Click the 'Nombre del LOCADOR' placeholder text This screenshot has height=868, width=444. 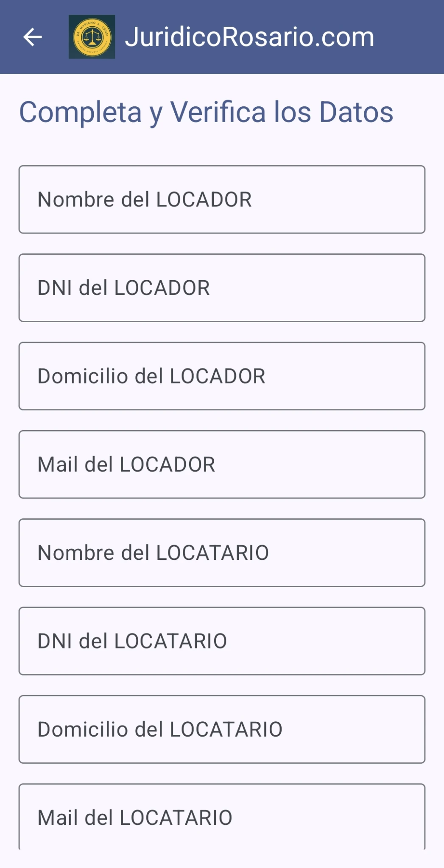(145, 200)
